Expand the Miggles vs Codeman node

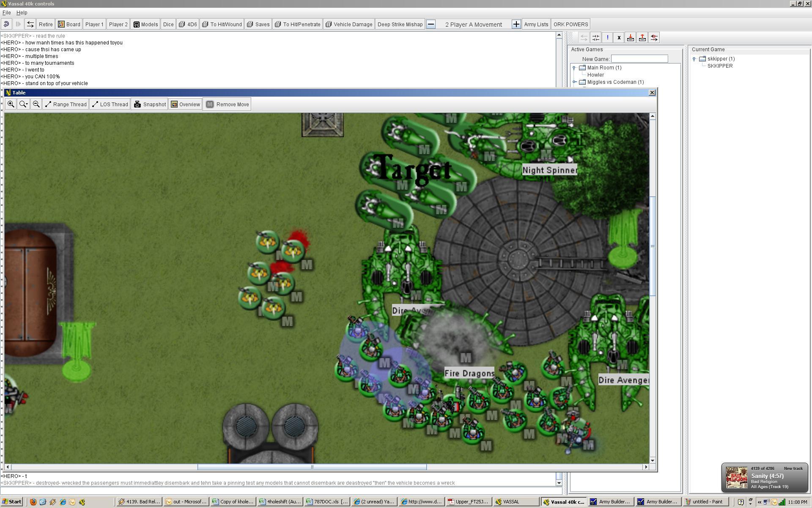click(x=574, y=82)
